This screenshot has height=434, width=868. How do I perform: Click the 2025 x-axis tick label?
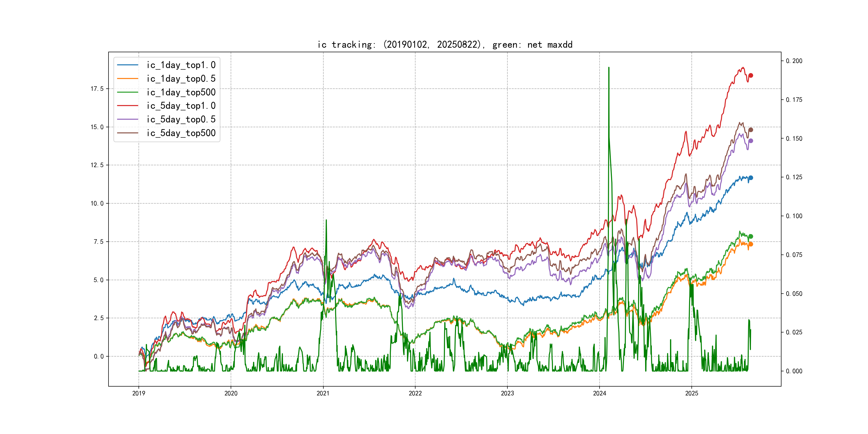click(x=691, y=393)
